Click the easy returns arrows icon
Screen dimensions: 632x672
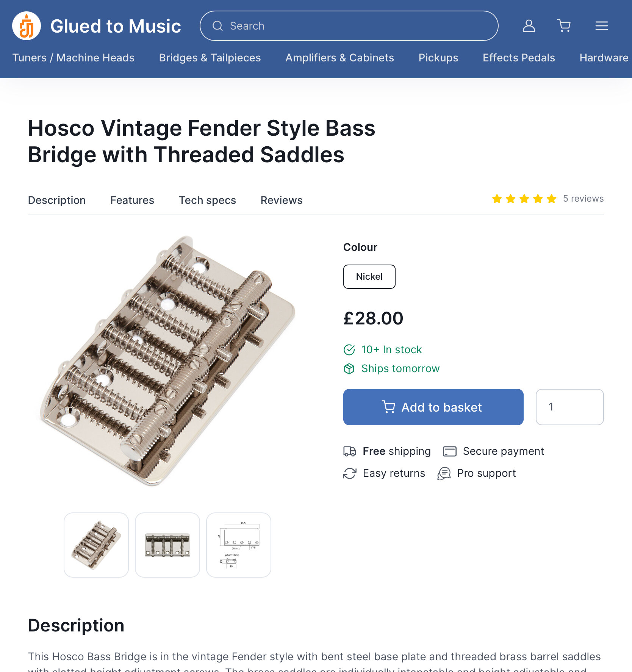(349, 473)
